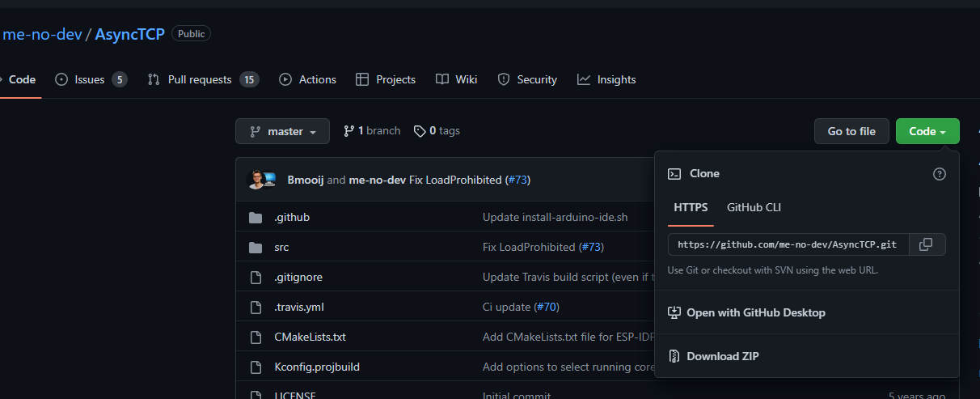This screenshot has height=399, width=980.
Task: Expand the master branch dropdown
Action: (x=282, y=131)
